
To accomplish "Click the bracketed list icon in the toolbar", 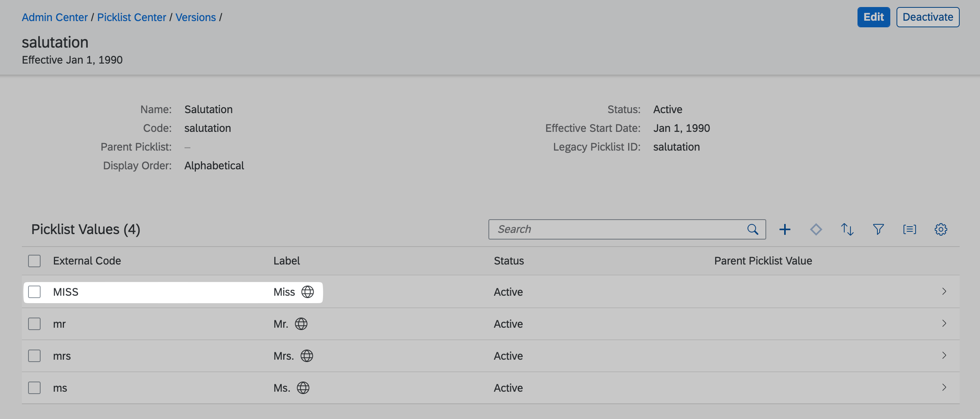I will 909,229.
